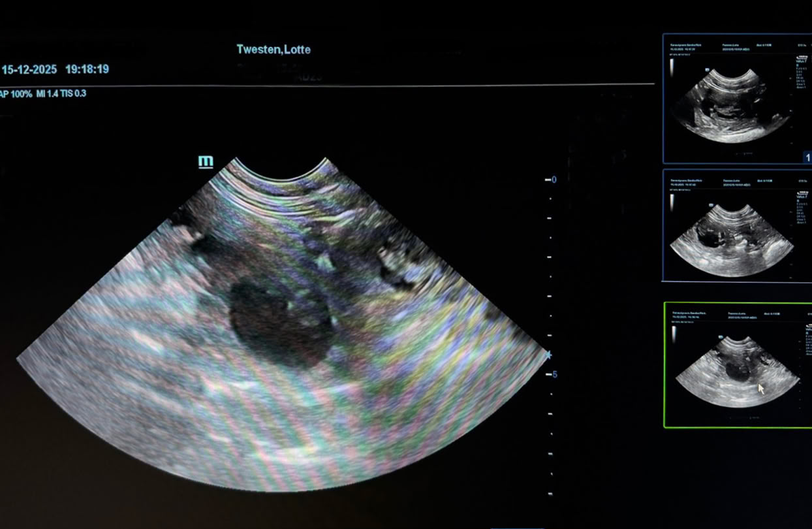Click the probe logo in the first thumbnail
Screen dimensions: 812x529
point(802,58)
